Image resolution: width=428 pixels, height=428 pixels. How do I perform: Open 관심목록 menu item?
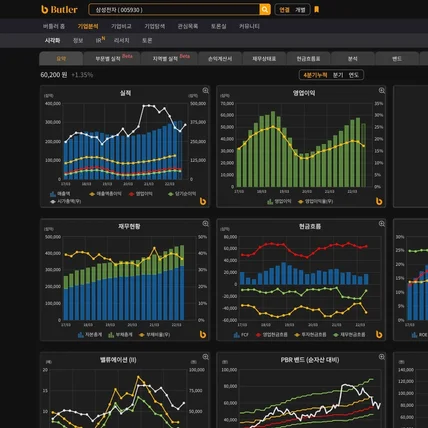tap(188, 26)
